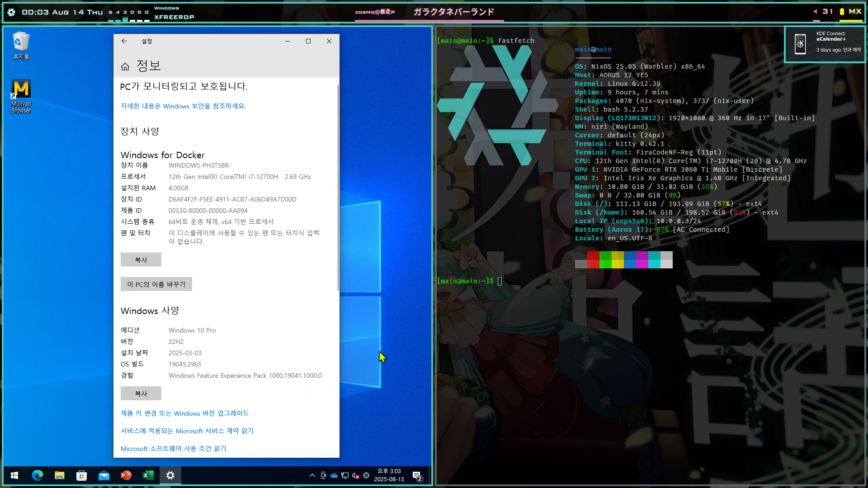The image size is (868, 488).
Task: Click the gear icon in the top status bar
Action: pyautogui.click(x=10, y=12)
